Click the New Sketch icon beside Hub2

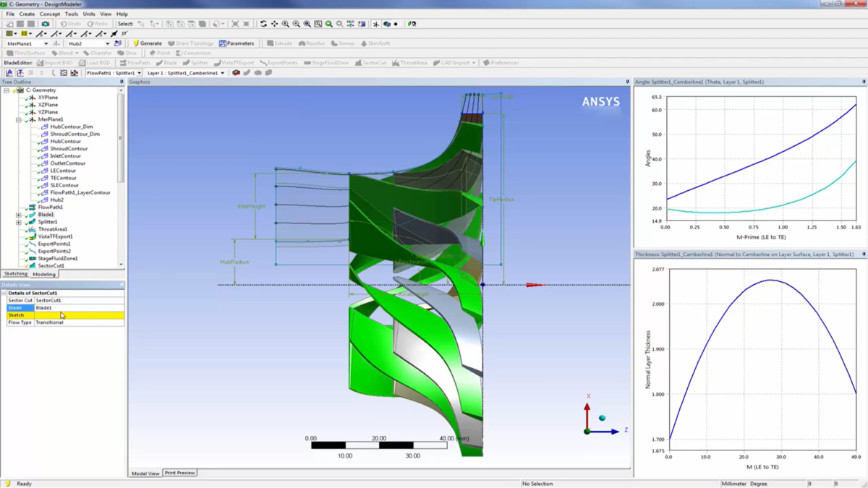[x=118, y=43]
